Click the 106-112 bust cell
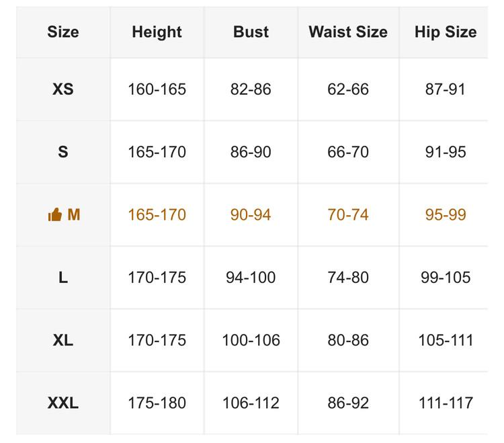Screen dimensions: 504x443 coord(251,403)
